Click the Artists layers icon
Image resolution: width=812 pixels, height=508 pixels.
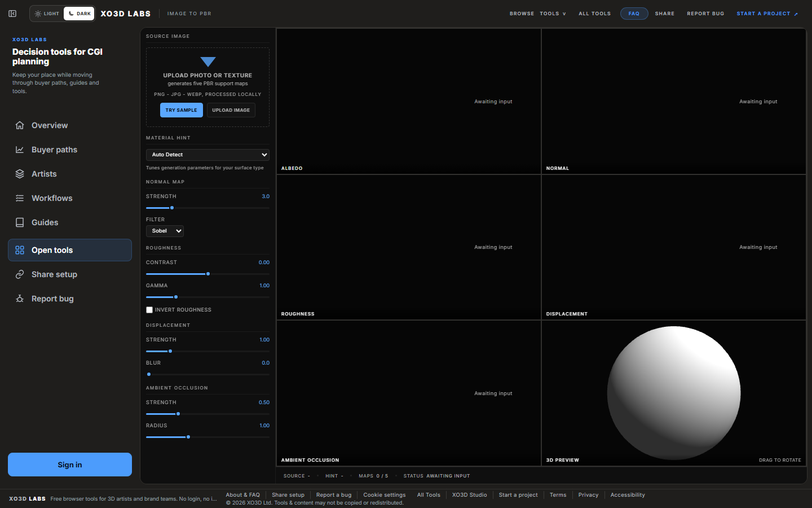[x=20, y=174]
